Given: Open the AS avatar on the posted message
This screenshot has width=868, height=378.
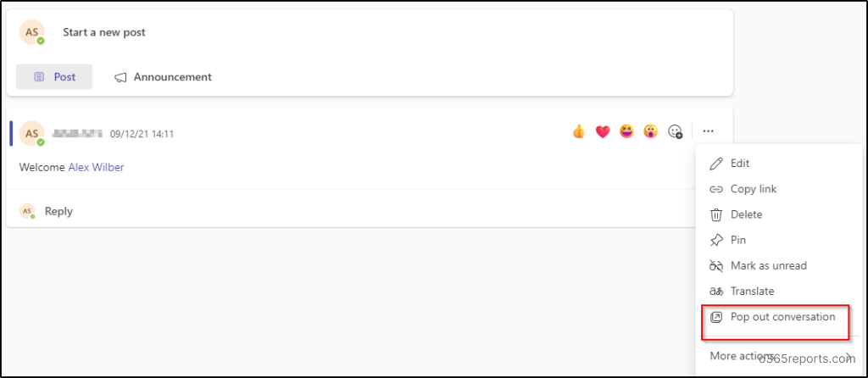Looking at the screenshot, I should [x=32, y=133].
